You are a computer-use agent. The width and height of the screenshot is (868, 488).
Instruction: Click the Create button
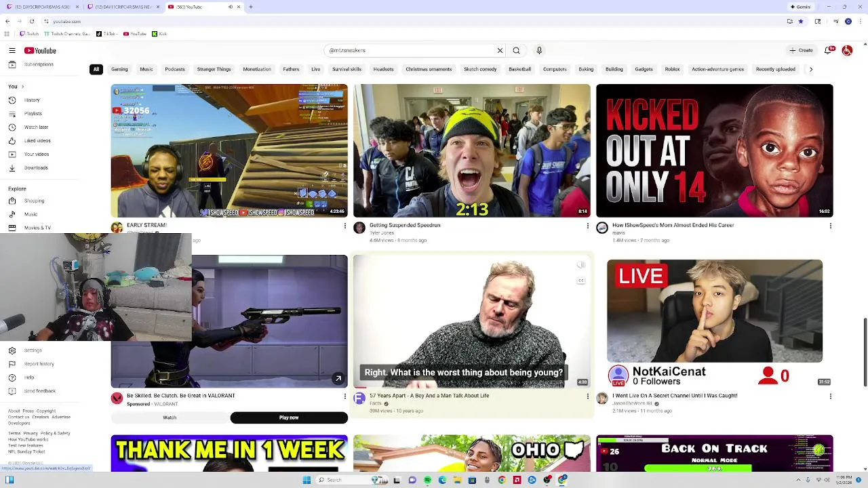pos(801,50)
